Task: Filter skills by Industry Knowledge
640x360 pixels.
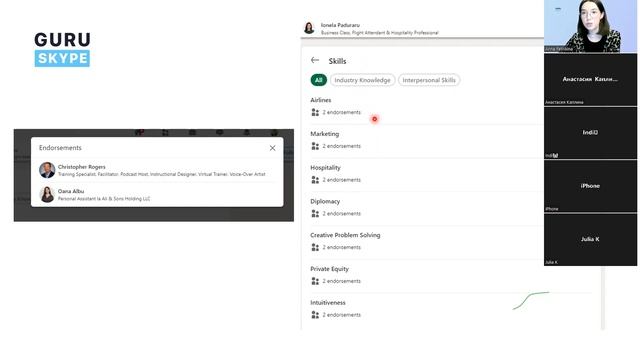Action: tap(362, 80)
